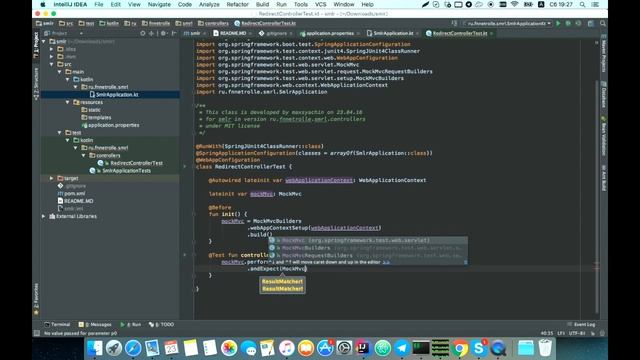This screenshot has height=360, width=640.
Task: Toggle the TODO tool window
Action: coord(162,324)
